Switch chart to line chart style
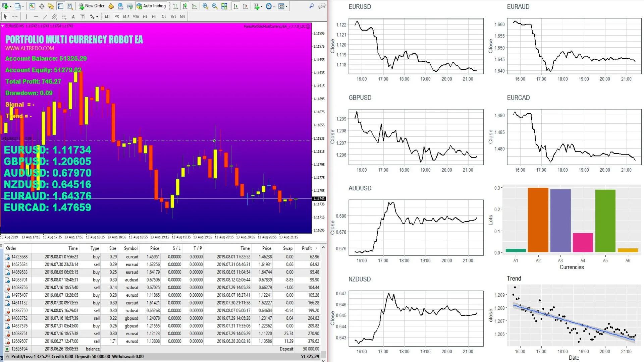The image size is (644, 362). (194, 6)
